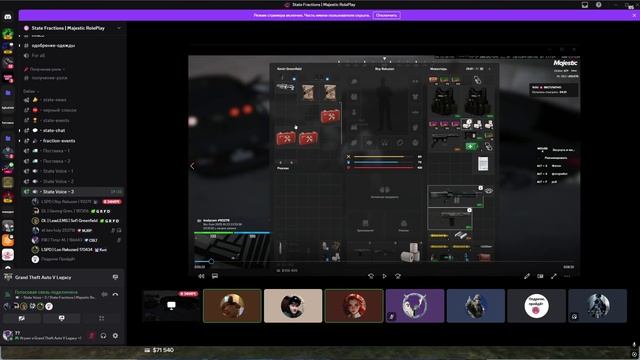Image resolution: width=640 pixels, height=360 pixels.
Task: Open the activities grid button in voice panel
Action: [101, 318]
